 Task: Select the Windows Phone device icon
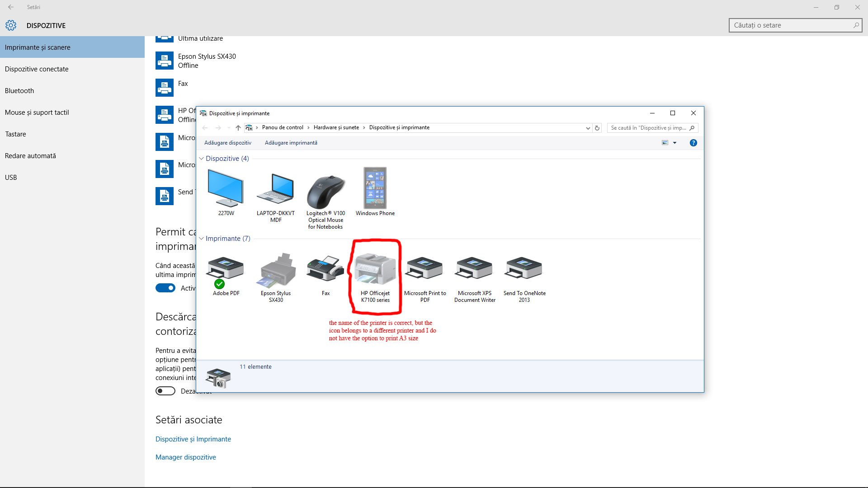[375, 188]
